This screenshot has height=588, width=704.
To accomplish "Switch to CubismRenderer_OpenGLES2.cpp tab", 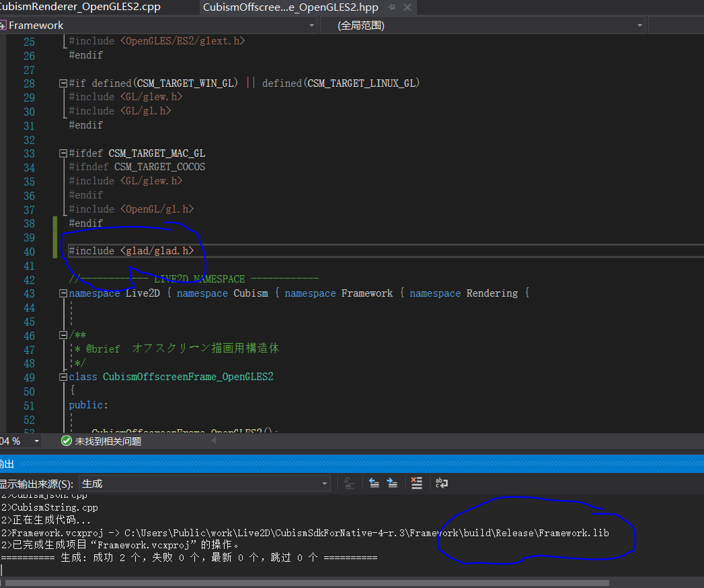I will 81,7.
